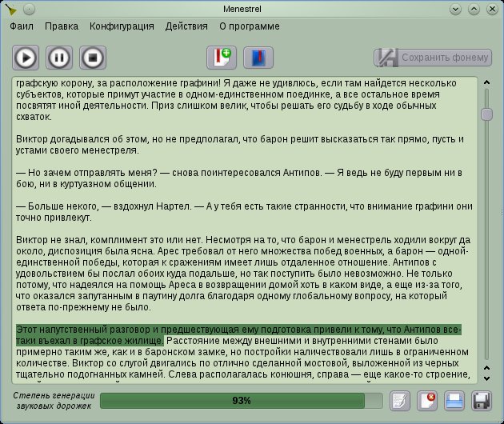The height and width of the screenshot is (424, 504).
Task: Click the printer icon at the bottom
Action: click(454, 401)
